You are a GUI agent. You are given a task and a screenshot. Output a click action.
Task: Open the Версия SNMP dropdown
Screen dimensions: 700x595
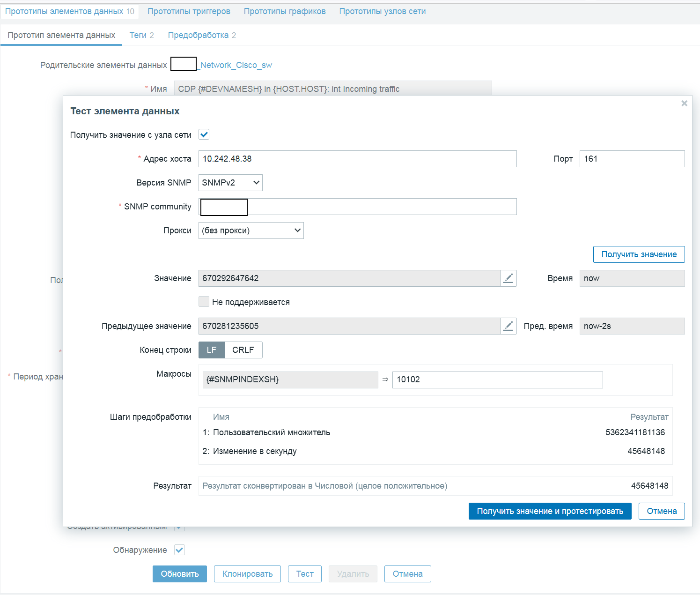(x=230, y=183)
